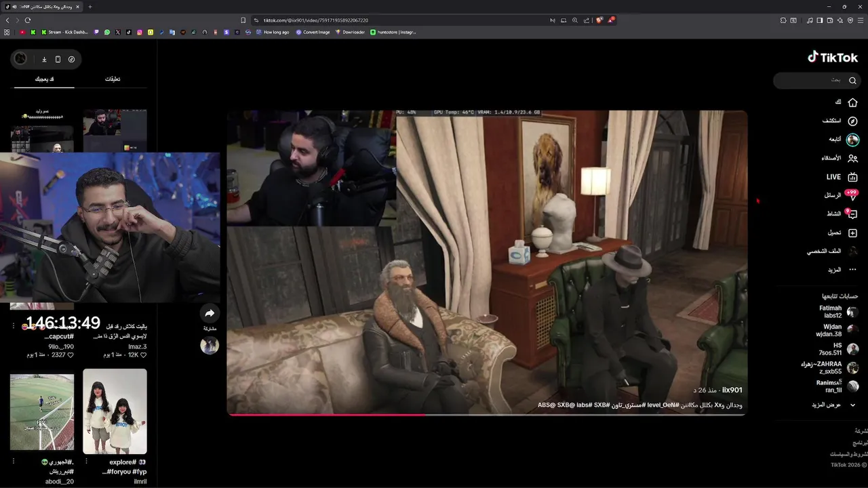Open the Brave VPN shield icon in toolbar
This screenshot has width=868, height=488.
point(850,20)
